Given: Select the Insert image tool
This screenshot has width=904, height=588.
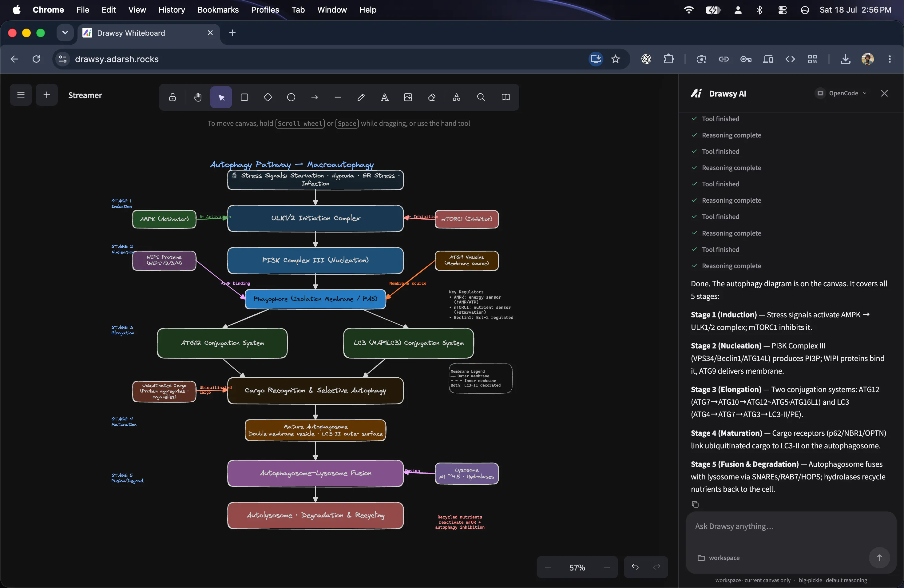Looking at the screenshot, I should coord(408,97).
